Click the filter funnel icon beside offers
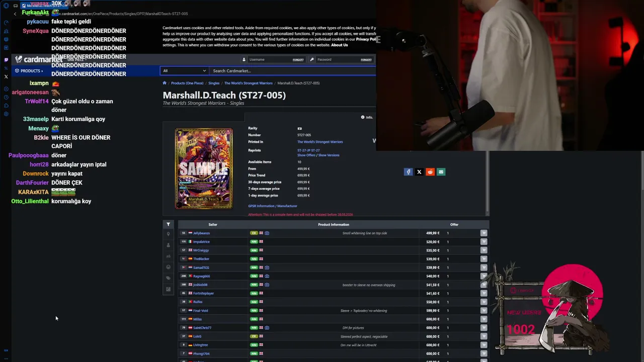The height and width of the screenshot is (362, 644). click(x=168, y=224)
